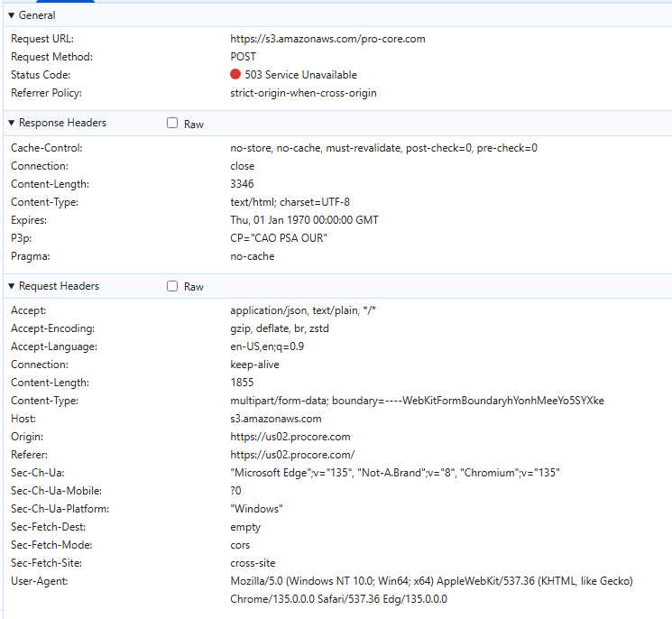Select the Origin value https://us02.procore.com
The height and width of the screenshot is (619, 672).
click(290, 437)
